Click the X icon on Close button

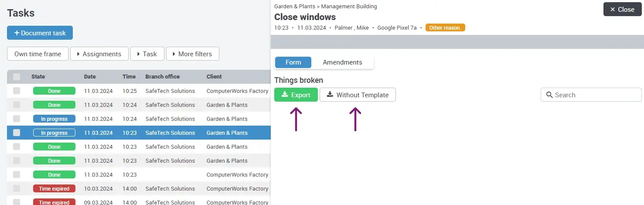pyautogui.click(x=613, y=10)
